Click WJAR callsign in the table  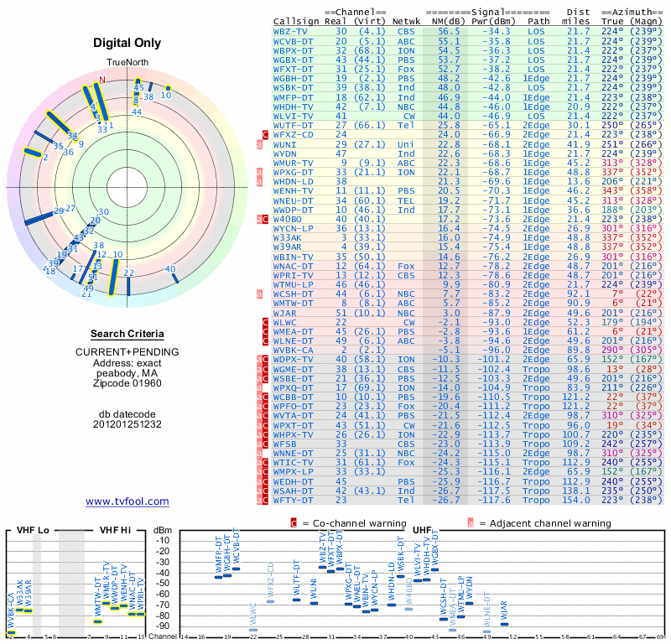tap(284, 313)
